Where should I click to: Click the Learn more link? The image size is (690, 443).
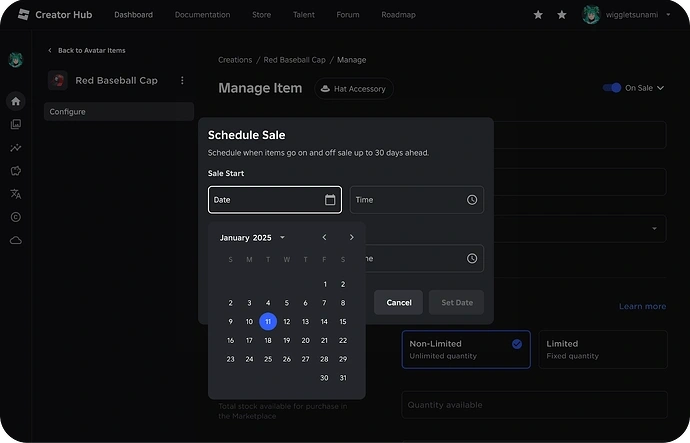[642, 306]
